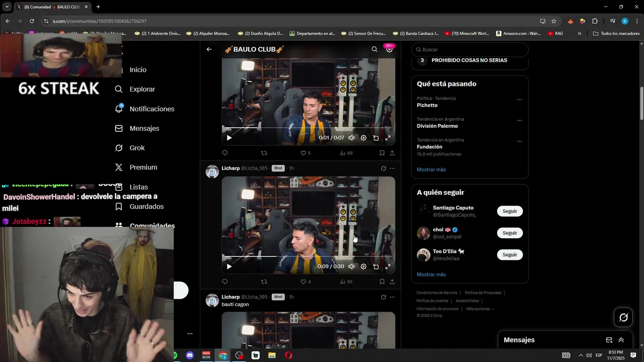The height and width of the screenshot is (362, 644).
Task: View analytics showing 68 views
Action: tap(346, 153)
